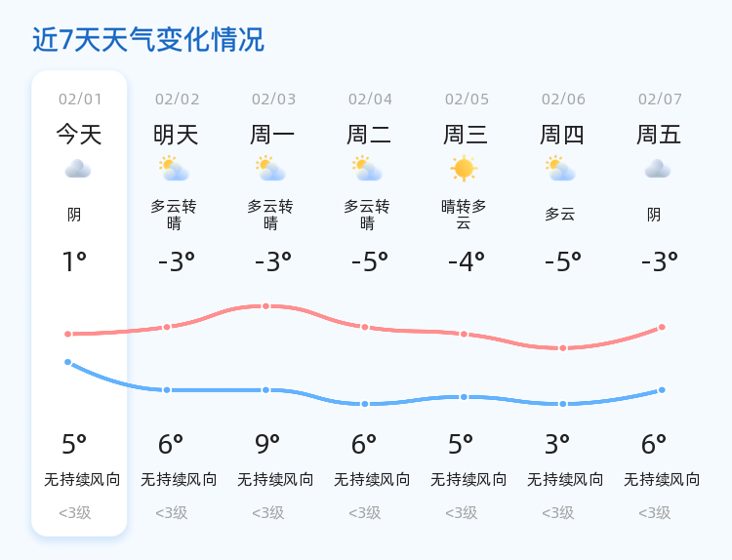This screenshot has height=560, width=732.
Task: Click the overcast cloud icon under 周五
Action: click(x=657, y=169)
